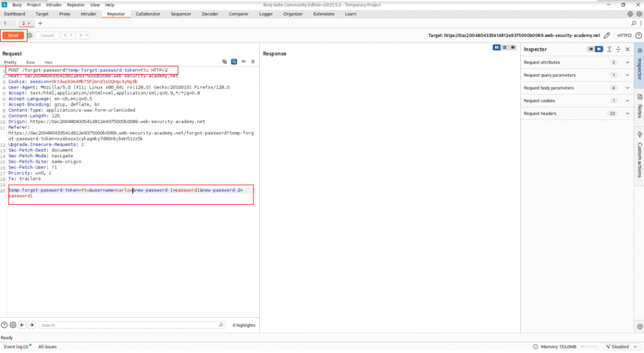Image resolution: width=644 pixels, height=353 pixels.
Task: Close Repeater request tab 2
Action: pos(29,23)
